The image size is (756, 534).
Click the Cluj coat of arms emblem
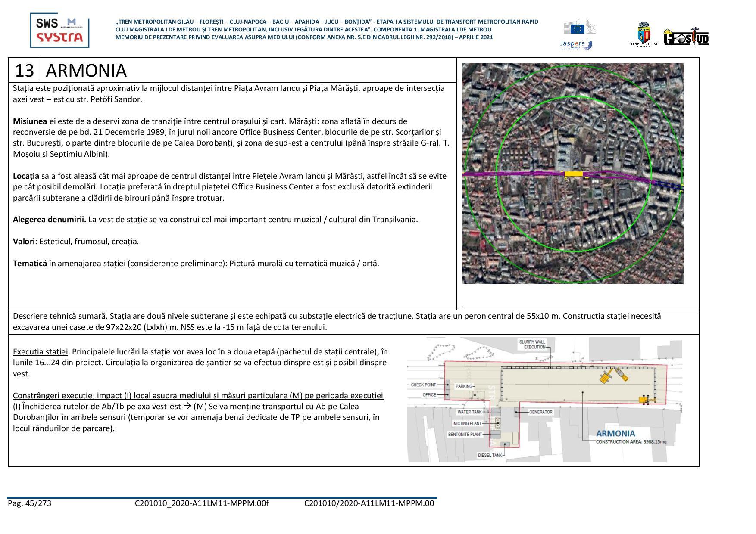point(643,34)
